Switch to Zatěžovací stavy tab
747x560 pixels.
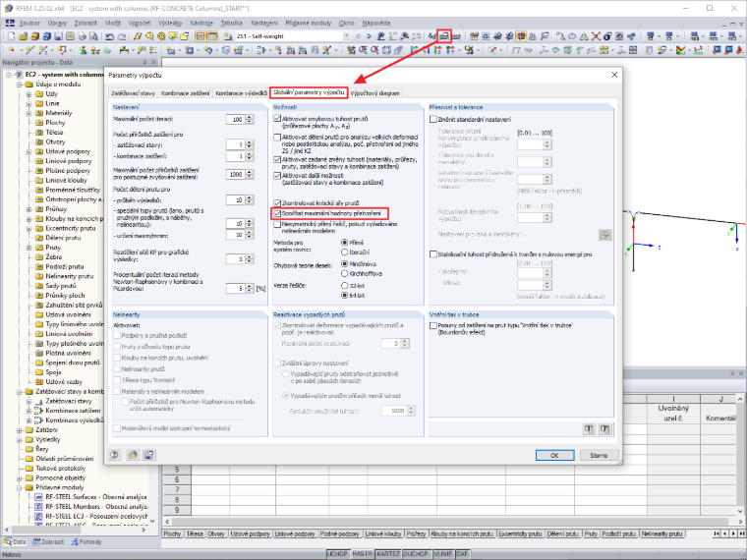133,93
